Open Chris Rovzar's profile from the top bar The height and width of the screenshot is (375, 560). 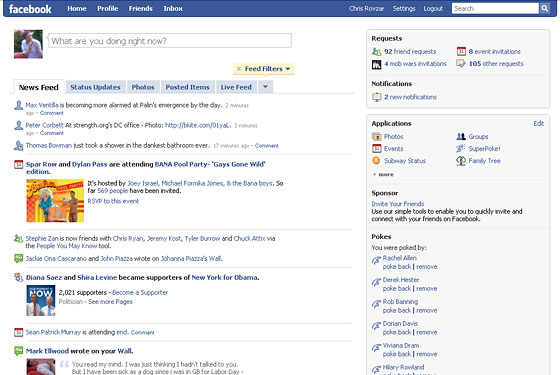[x=366, y=9]
